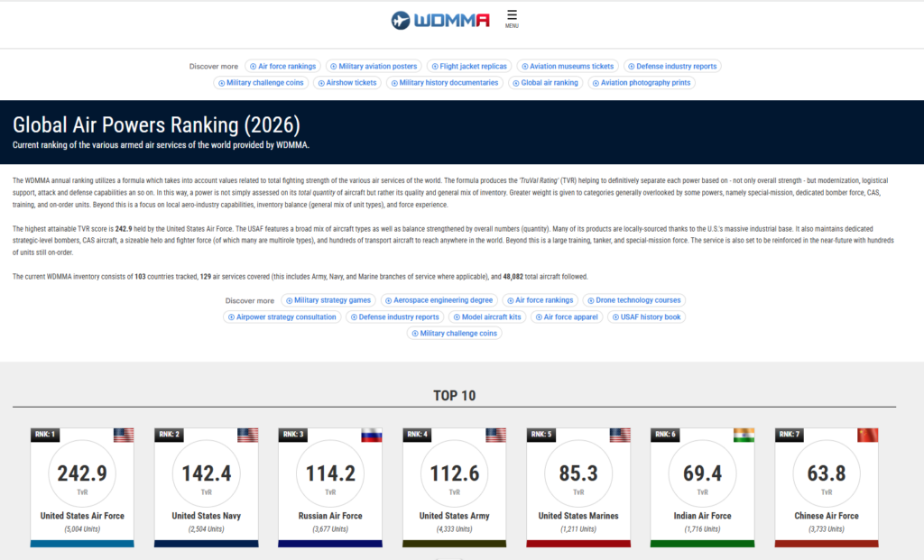Image resolution: width=924 pixels, height=560 pixels.
Task: Click the US flag on United States Navy card
Action: (x=248, y=435)
